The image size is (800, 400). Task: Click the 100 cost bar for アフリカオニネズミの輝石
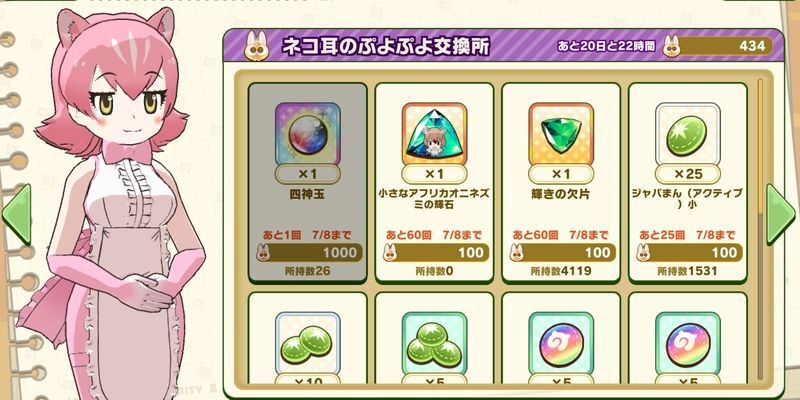click(x=436, y=252)
